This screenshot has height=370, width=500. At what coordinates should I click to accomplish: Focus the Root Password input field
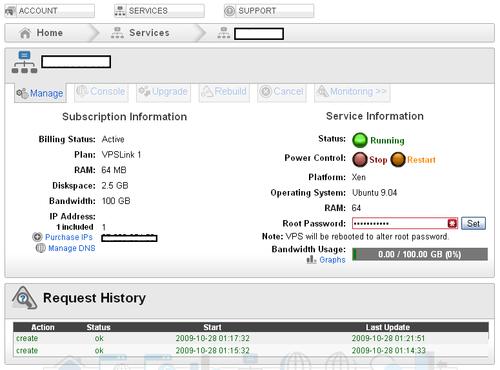tap(400, 223)
